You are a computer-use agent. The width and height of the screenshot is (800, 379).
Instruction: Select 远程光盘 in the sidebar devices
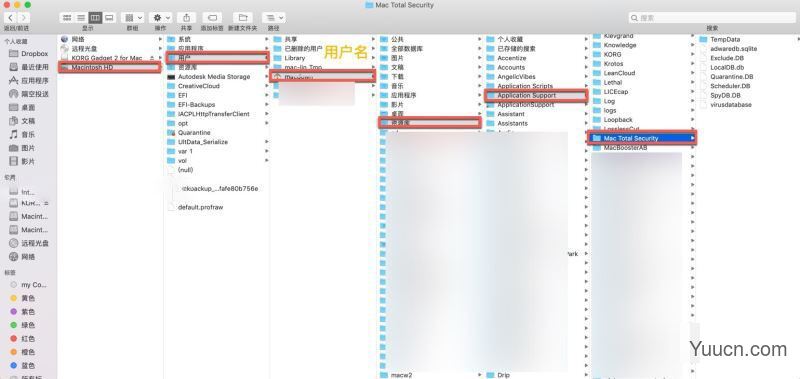click(29, 243)
